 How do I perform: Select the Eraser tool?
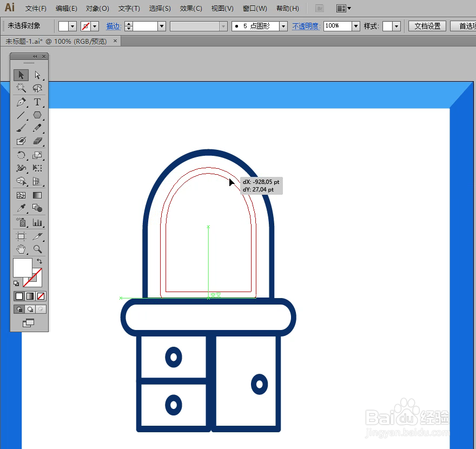37,141
